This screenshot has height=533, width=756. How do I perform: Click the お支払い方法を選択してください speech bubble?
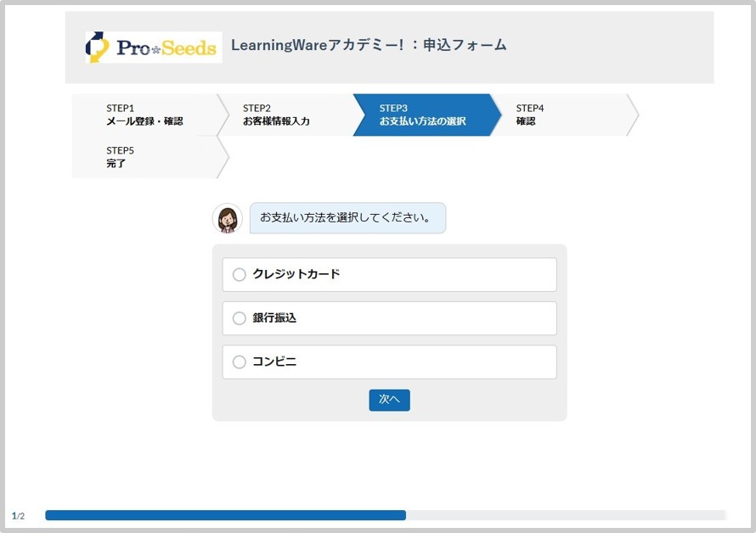[x=347, y=218]
